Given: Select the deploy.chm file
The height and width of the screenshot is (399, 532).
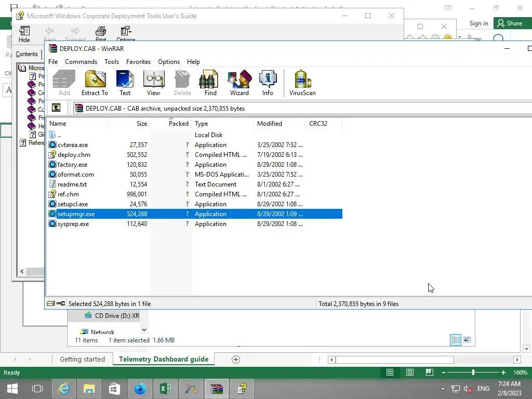Looking at the screenshot, I should pos(74,155).
